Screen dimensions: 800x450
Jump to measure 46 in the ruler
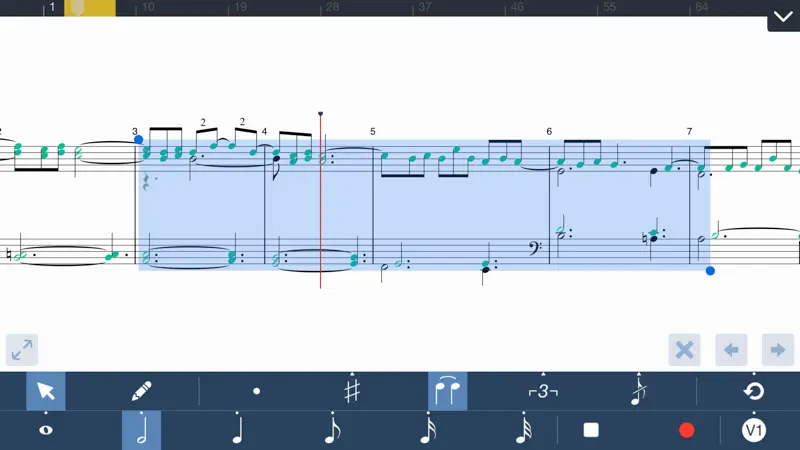pyautogui.click(x=517, y=7)
